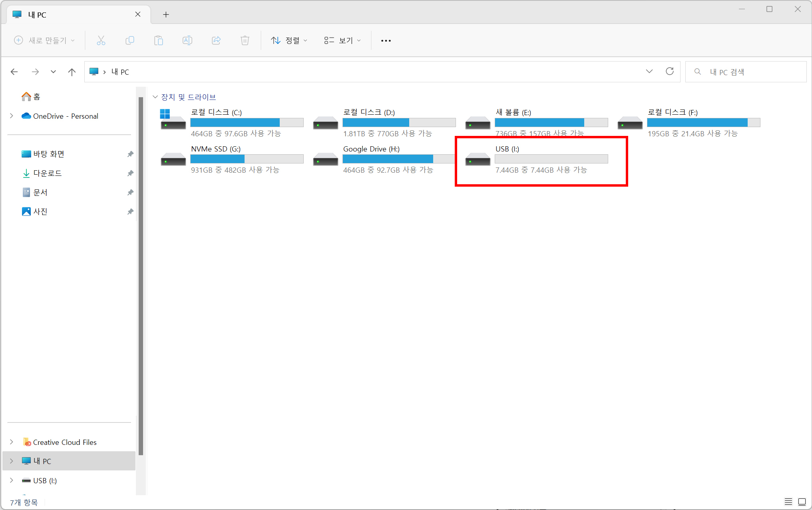Viewport: 812px width, 510px height.
Task: Switch to details list view icon
Action: [x=788, y=502]
